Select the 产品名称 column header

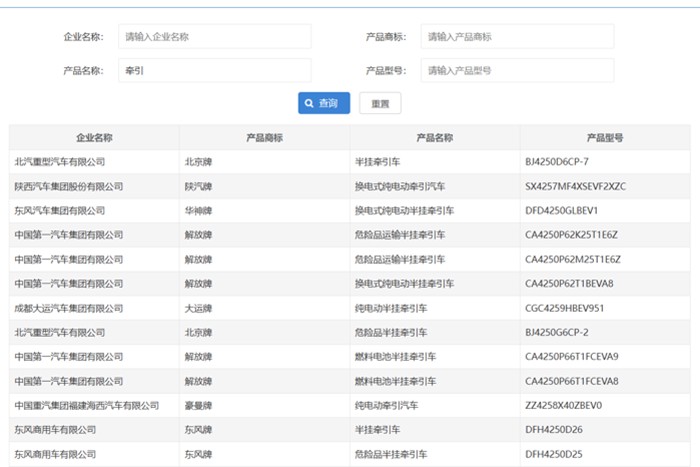(x=435, y=138)
